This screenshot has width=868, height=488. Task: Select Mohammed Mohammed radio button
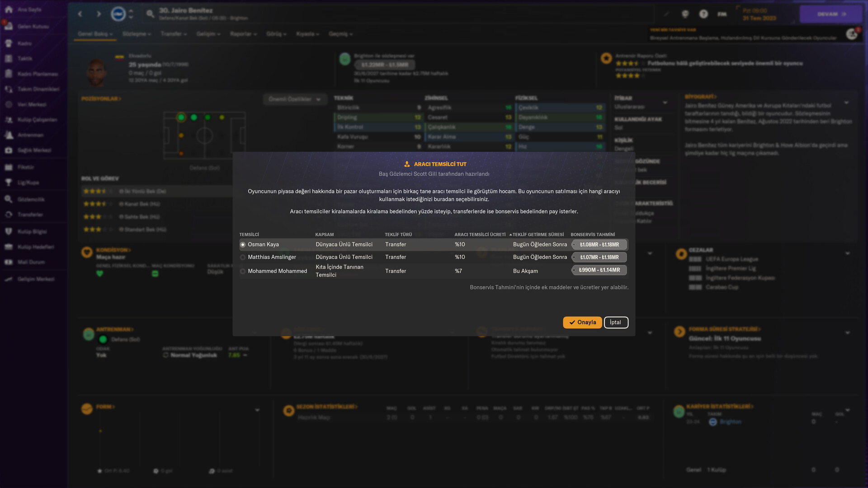(243, 271)
